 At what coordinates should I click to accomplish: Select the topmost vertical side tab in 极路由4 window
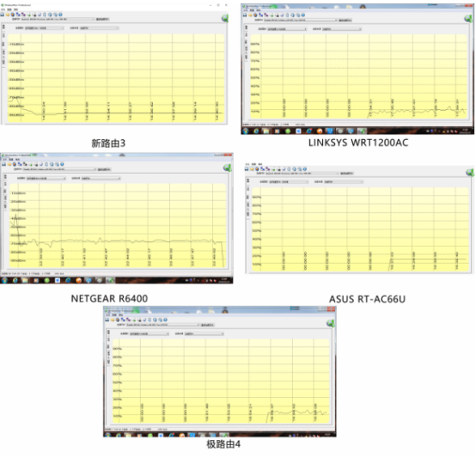tap(108, 333)
